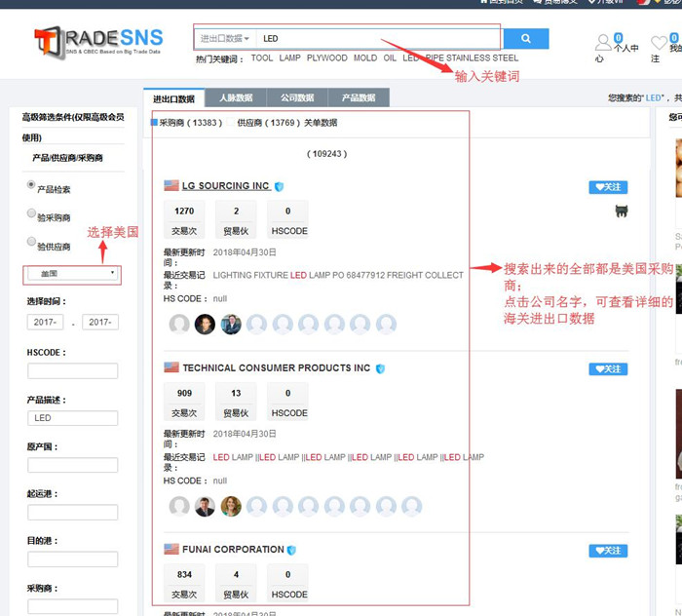Click hot keyword PIPE STAINLESS STEEL
Viewport: 682px width, 616px height.
click(x=472, y=58)
